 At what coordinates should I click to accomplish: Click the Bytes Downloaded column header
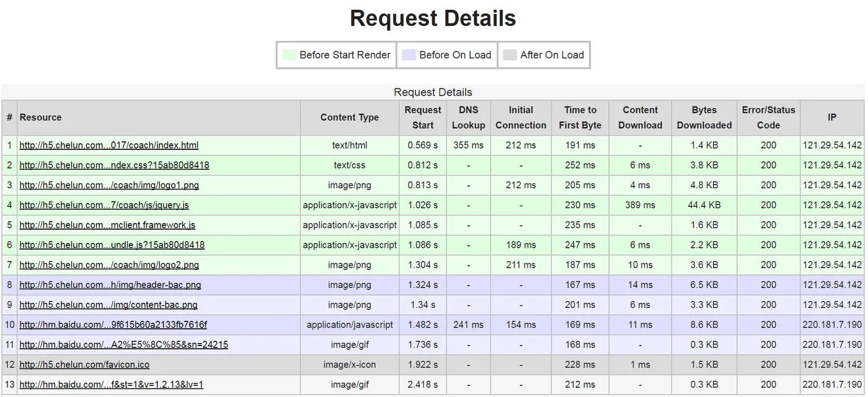pyautogui.click(x=704, y=118)
